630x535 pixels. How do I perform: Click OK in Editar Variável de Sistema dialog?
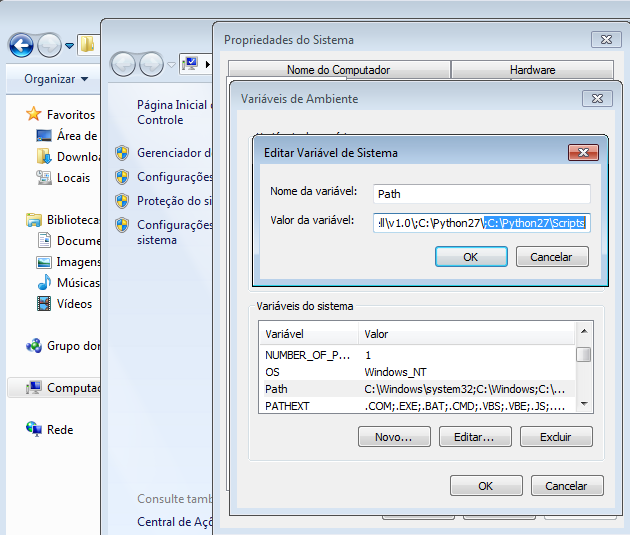[471, 257]
